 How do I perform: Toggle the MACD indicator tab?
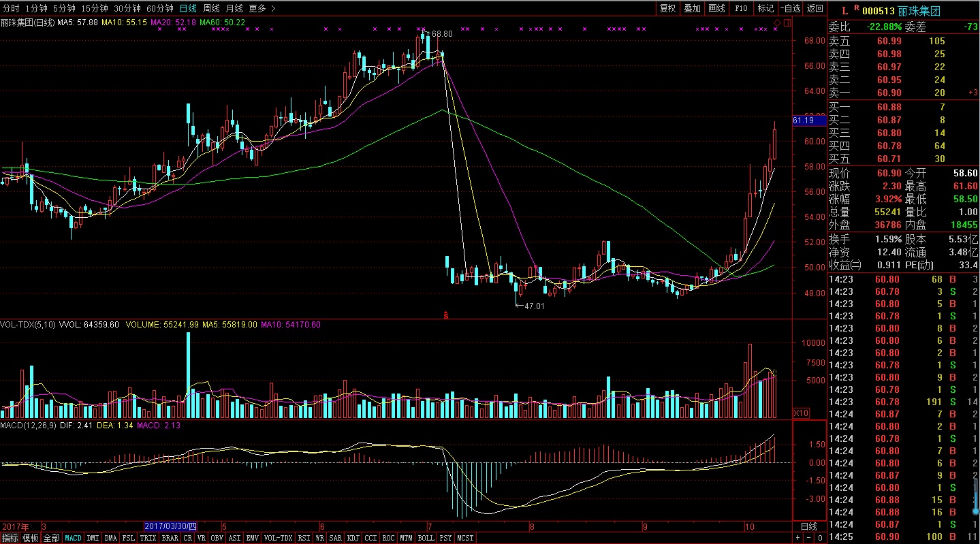(x=73, y=538)
